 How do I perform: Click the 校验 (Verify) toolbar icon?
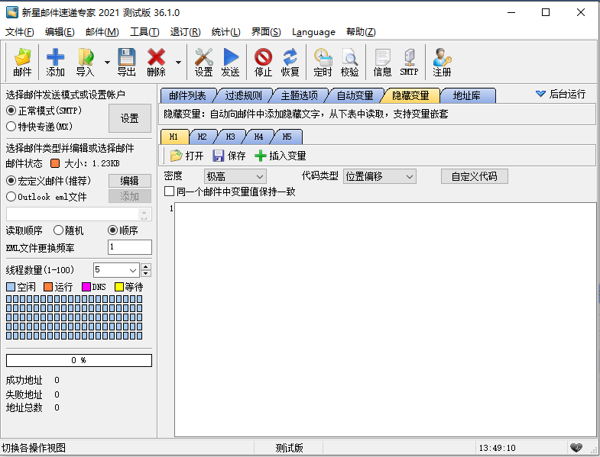coord(349,63)
